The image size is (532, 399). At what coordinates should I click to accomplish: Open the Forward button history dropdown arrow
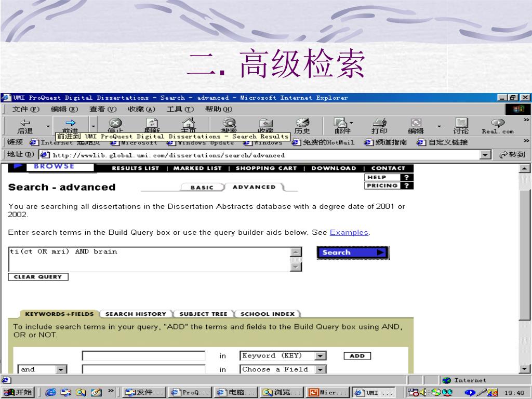[x=94, y=126]
